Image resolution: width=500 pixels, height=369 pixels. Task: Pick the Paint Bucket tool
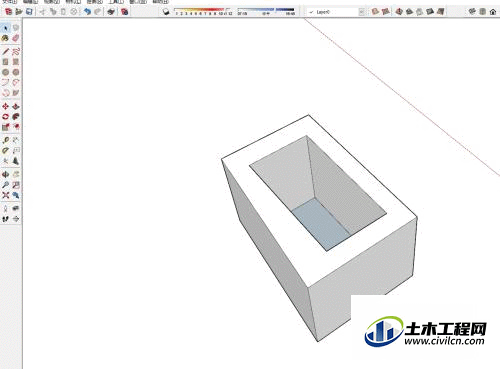[5, 38]
